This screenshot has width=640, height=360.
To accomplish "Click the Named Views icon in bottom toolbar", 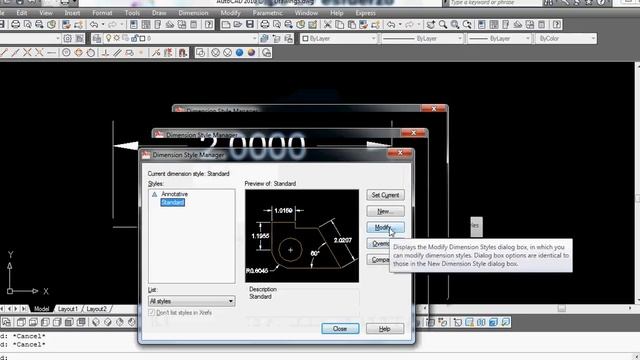I will pos(7,322).
